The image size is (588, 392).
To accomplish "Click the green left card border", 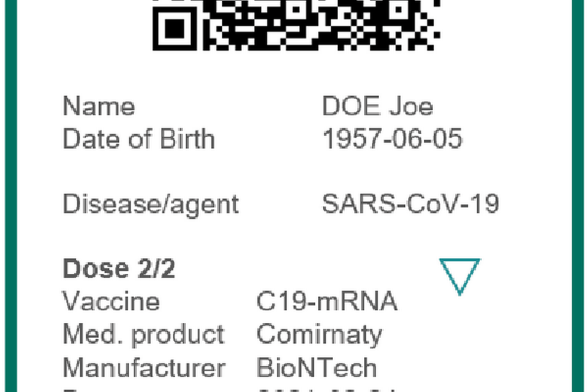I will coord(10,196).
